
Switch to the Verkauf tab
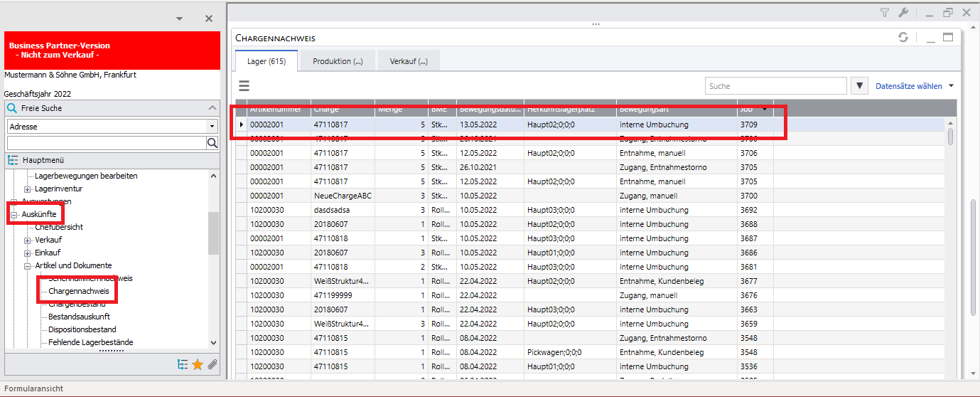point(409,61)
